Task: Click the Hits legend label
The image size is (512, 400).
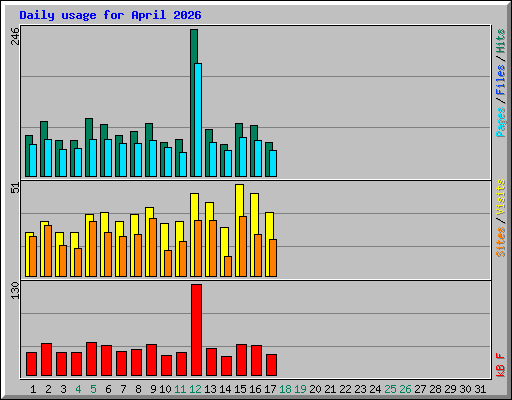Action: click(x=500, y=41)
